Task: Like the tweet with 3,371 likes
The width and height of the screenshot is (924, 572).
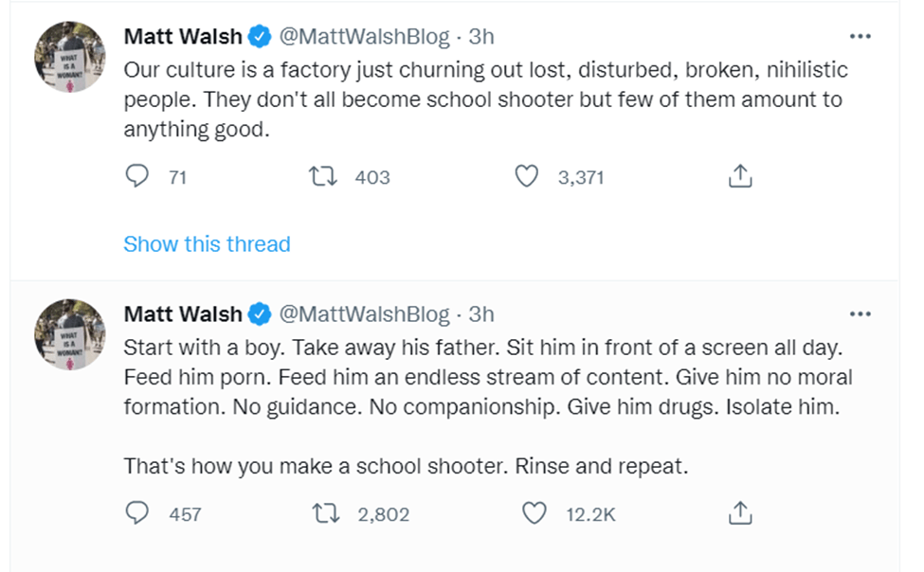Action: coord(526,177)
